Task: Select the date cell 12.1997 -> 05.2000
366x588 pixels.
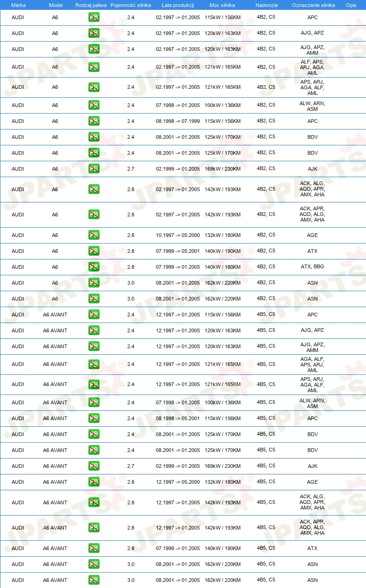Action: point(178,482)
